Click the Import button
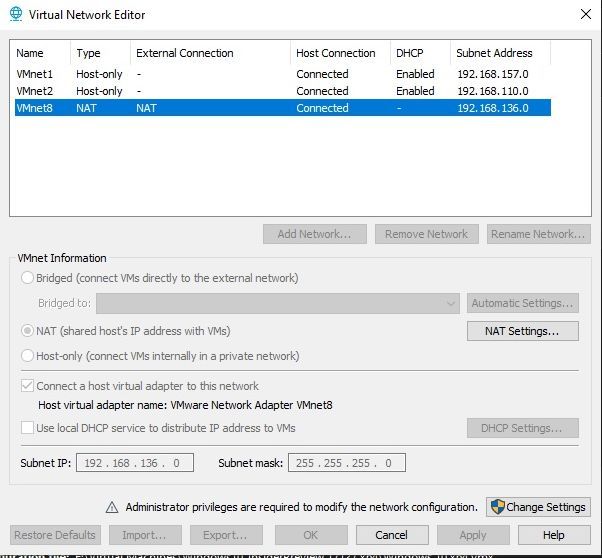Screen dimensions: 602x558 tap(145, 535)
